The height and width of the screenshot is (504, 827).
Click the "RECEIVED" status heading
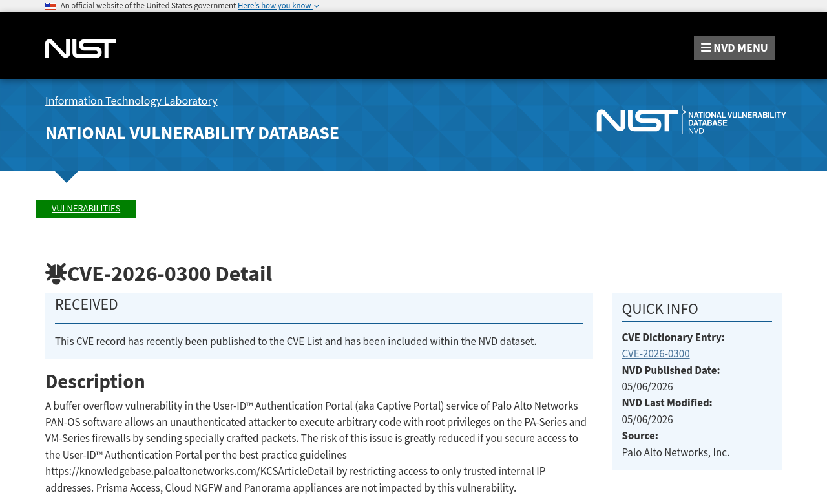[x=87, y=304]
